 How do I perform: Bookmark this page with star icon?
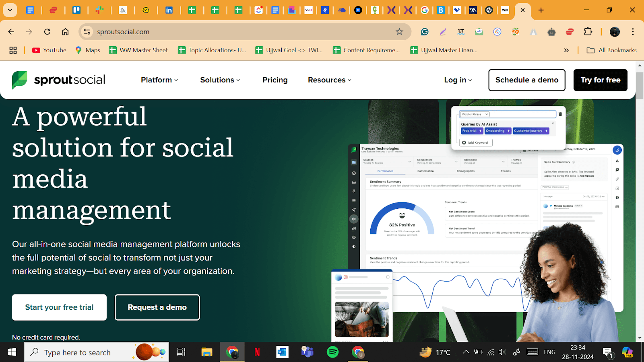click(399, 32)
